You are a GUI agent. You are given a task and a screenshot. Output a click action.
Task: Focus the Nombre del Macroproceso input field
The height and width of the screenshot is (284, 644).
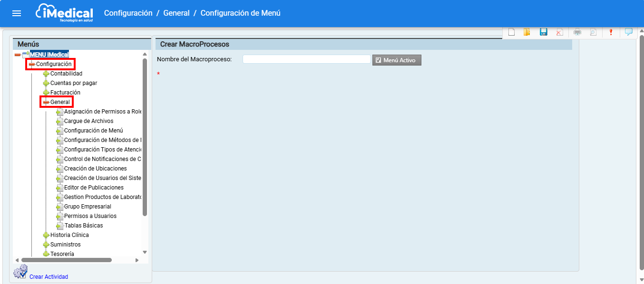coord(306,59)
